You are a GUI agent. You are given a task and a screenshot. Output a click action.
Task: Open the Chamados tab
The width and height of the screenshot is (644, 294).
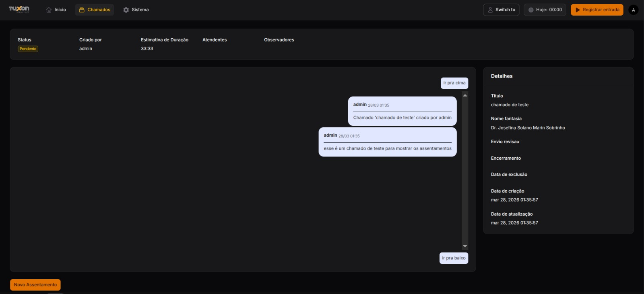pyautogui.click(x=95, y=10)
